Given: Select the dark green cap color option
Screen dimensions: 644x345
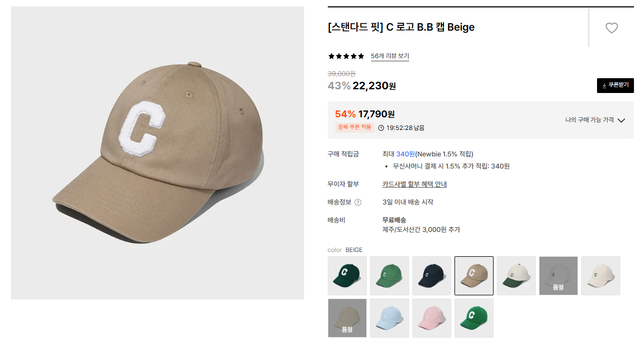Looking at the screenshot, I should coord(347,276).
